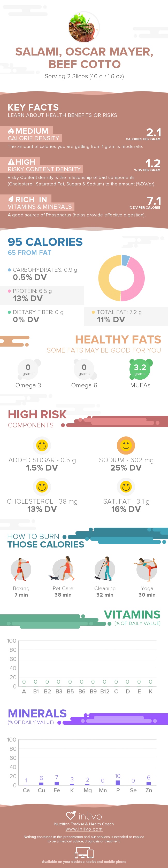Click the smiley face above Added Sugar
Viewport: 168px width, 868px height.
(x=42, y=445)
